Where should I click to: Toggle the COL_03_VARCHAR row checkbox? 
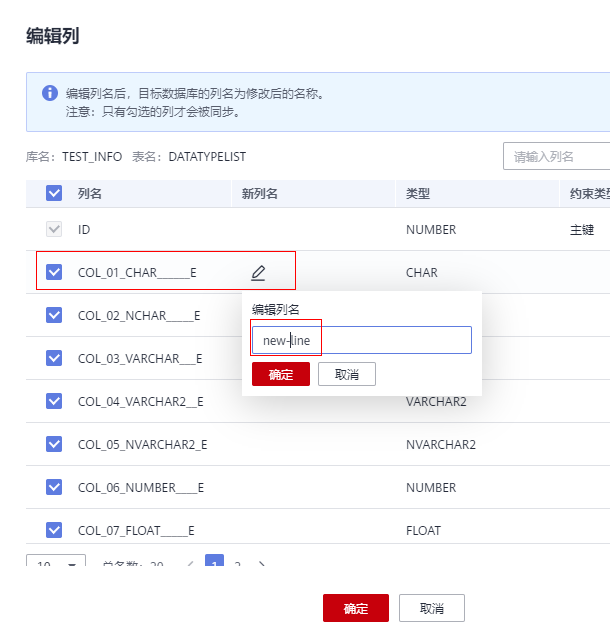click(54, 358)
